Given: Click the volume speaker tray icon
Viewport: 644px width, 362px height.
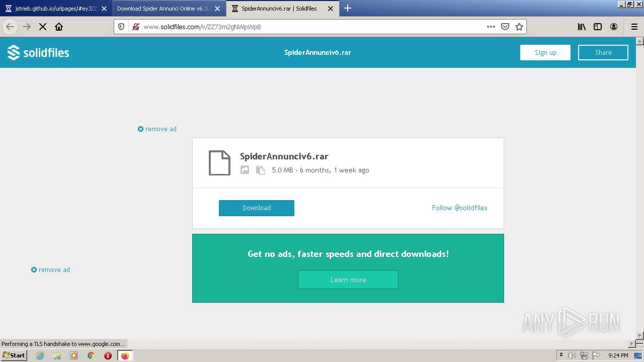Looking at the screenshot, I should (x=572, y=355).
